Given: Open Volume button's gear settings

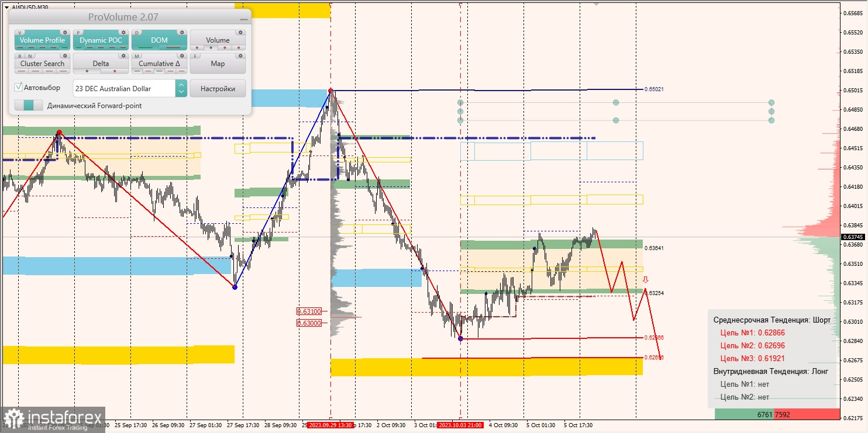Looking at the screenshot, I should 240,32.
